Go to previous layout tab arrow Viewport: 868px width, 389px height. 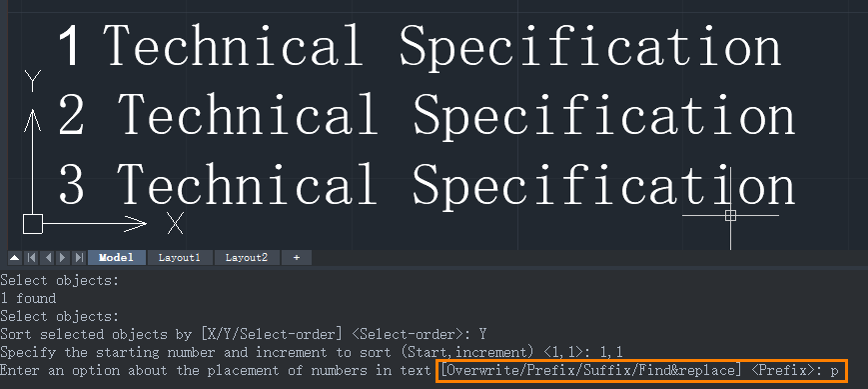click(x=48, y=258)
